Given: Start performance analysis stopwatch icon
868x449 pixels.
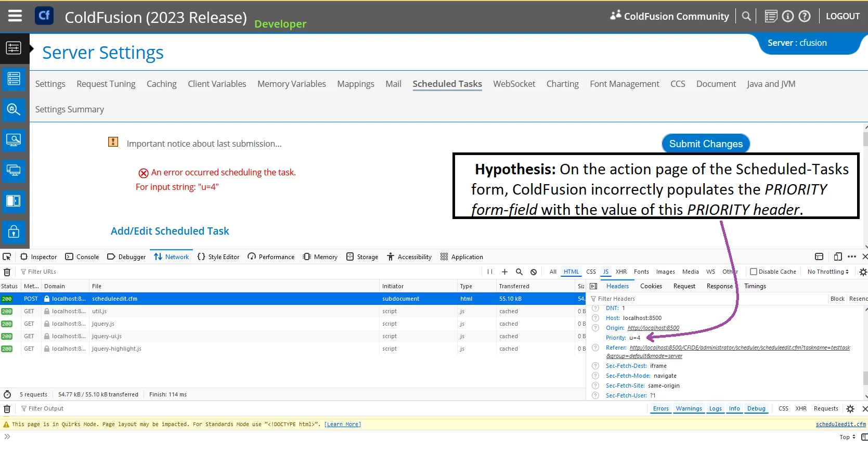Looking at the screenshot, I should click(x=7, y=394).
